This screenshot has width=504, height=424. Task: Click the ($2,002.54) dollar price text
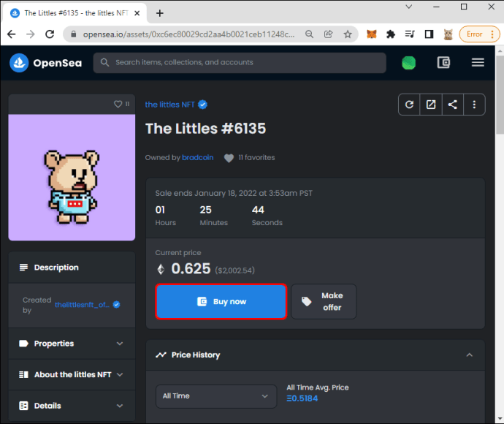click(x=234, y=270)
